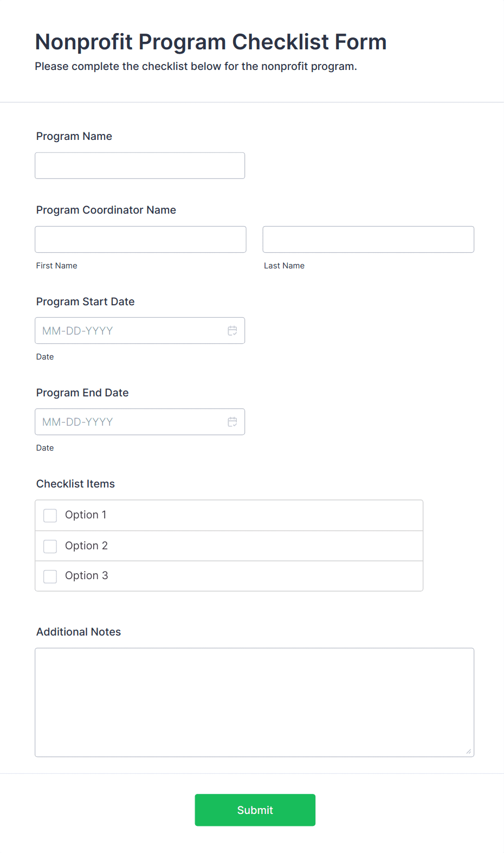Click the "Option 3" label text

[86, 576]
